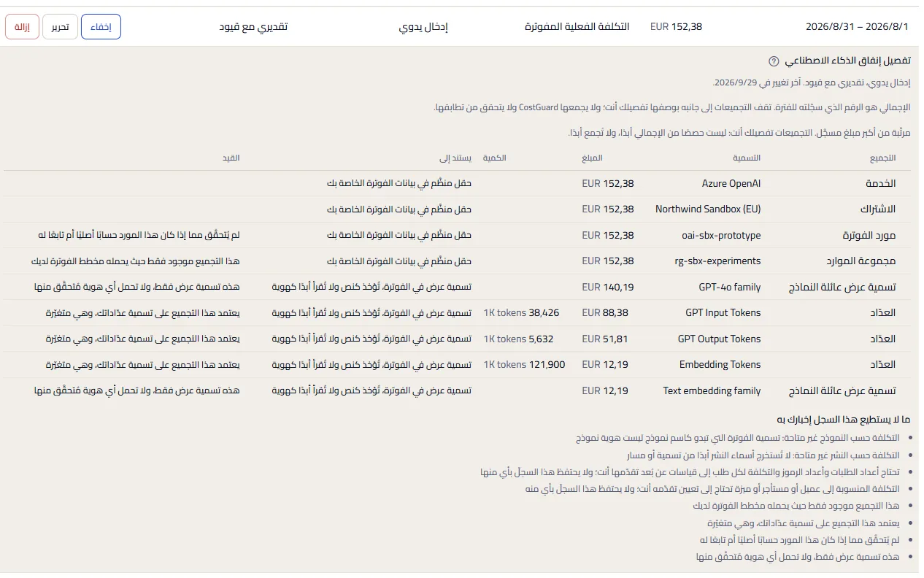Click the إخفاء (hide) button
The image size is (924, 578).
point(101,27)
